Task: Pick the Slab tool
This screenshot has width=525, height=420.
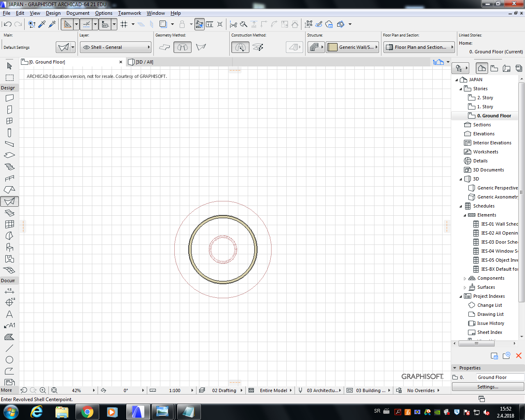Action: (x=9, y=155)
